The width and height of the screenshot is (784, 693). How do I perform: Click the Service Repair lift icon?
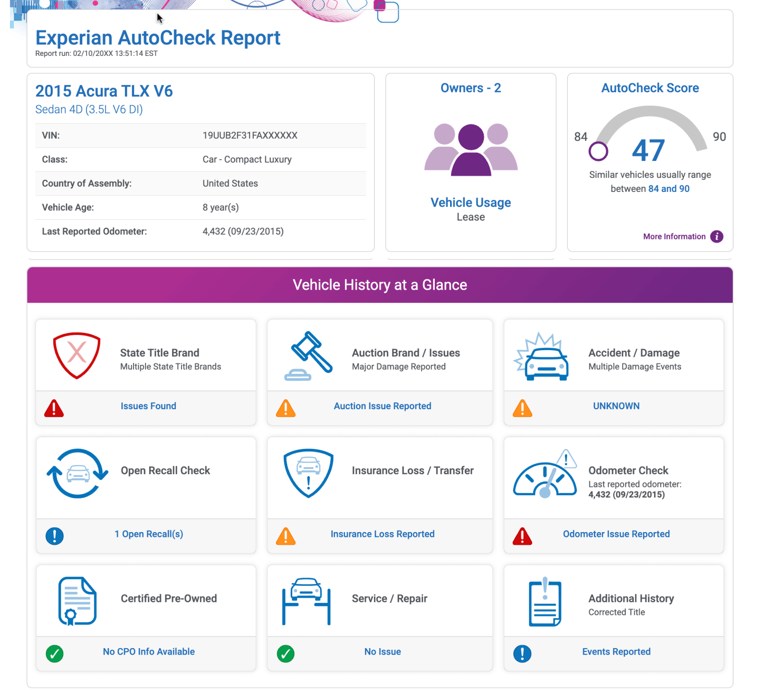[306, 601]
